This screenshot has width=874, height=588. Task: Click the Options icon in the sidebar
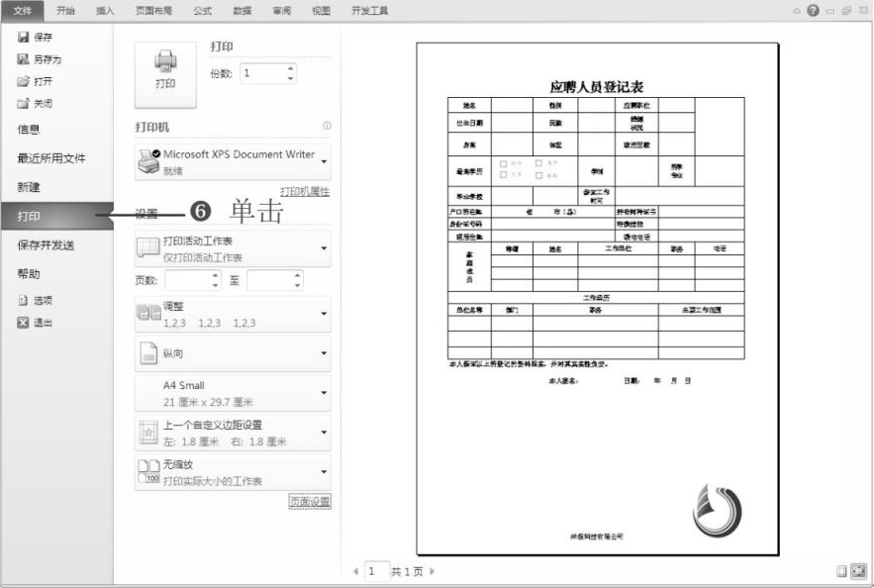point(23,300)
